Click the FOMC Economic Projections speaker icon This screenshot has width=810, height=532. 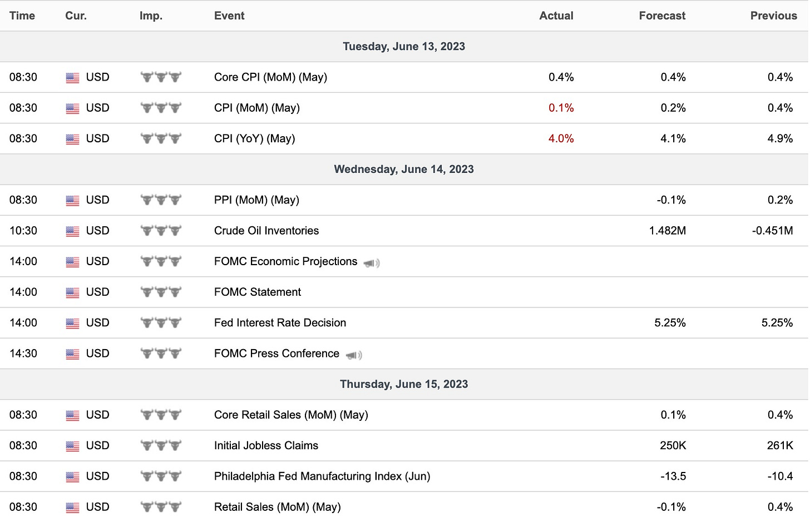(x=372, y=263)
